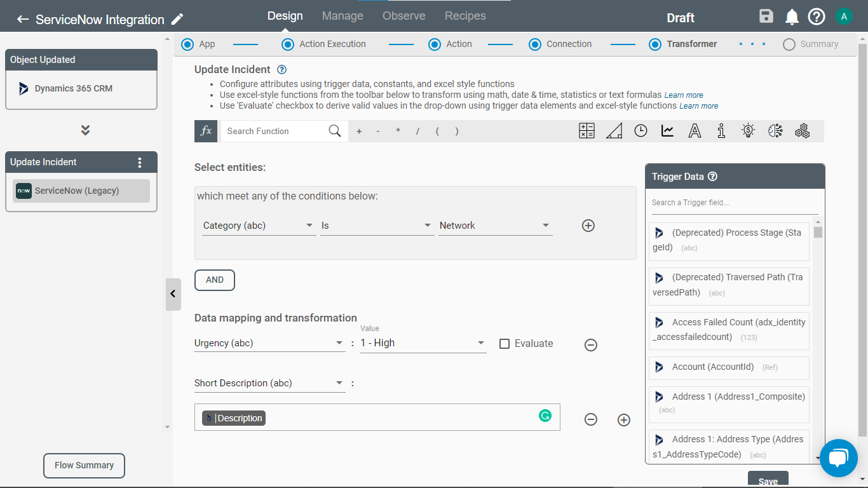Switch to the Design tab

tap(285, 16)
